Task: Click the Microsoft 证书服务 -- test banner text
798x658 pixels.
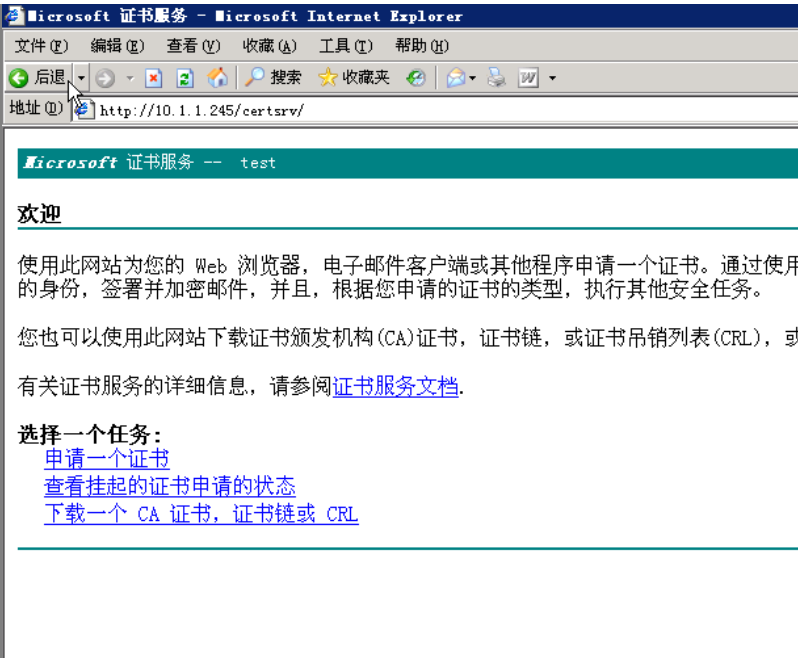Action: (x=150, y=163)
